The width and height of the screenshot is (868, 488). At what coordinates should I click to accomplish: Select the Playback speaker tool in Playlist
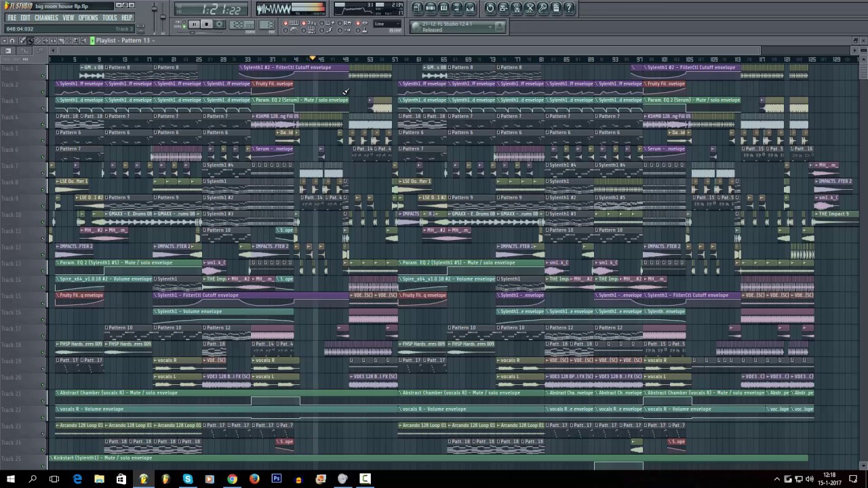click(x=83, y=41)
